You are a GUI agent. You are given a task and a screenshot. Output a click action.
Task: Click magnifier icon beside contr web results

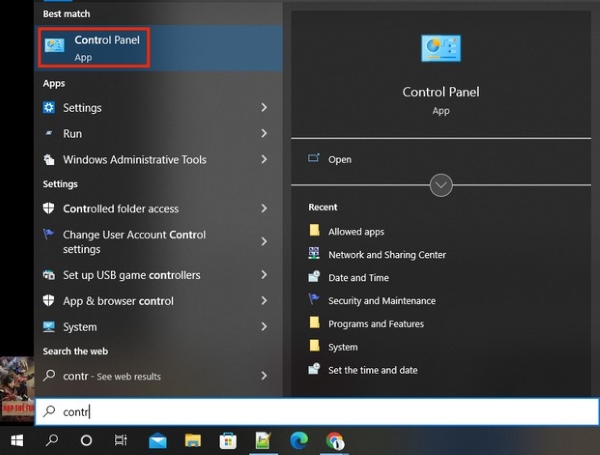pyautogui.click(x=49, y=375)
